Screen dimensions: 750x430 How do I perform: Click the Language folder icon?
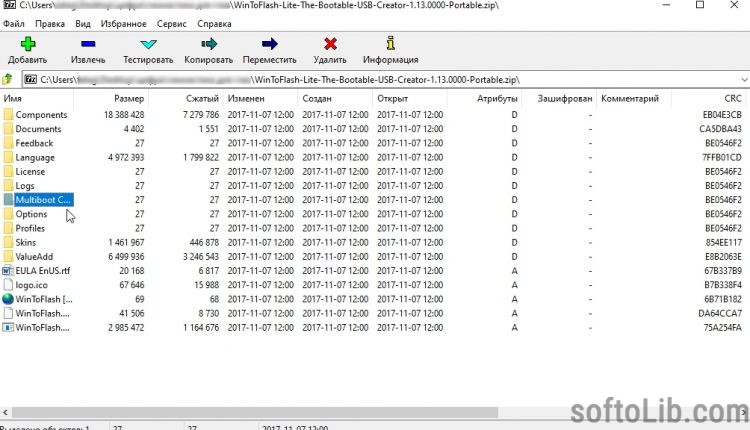[x=8, y=157]
